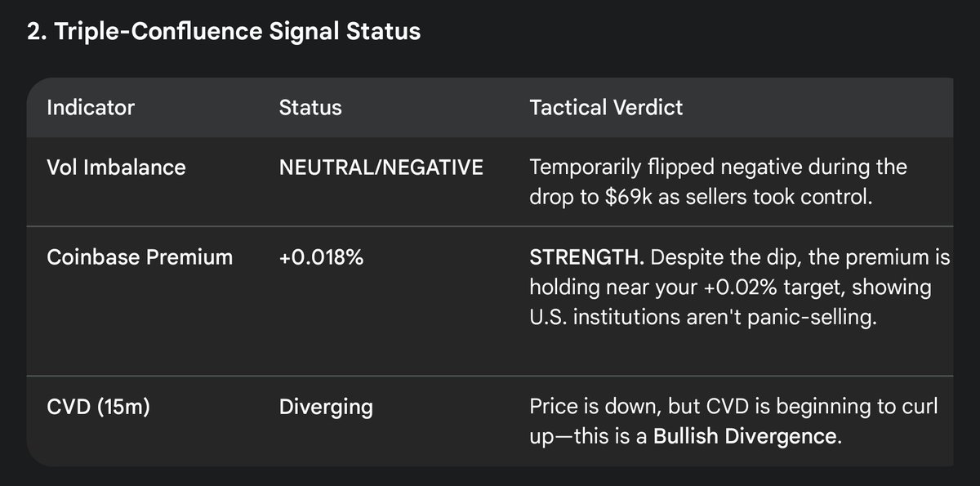Viewport: 980px width, 486px height.
Task: Click the Triple-Confluence Signal Status heading
Action: [224, 32]
